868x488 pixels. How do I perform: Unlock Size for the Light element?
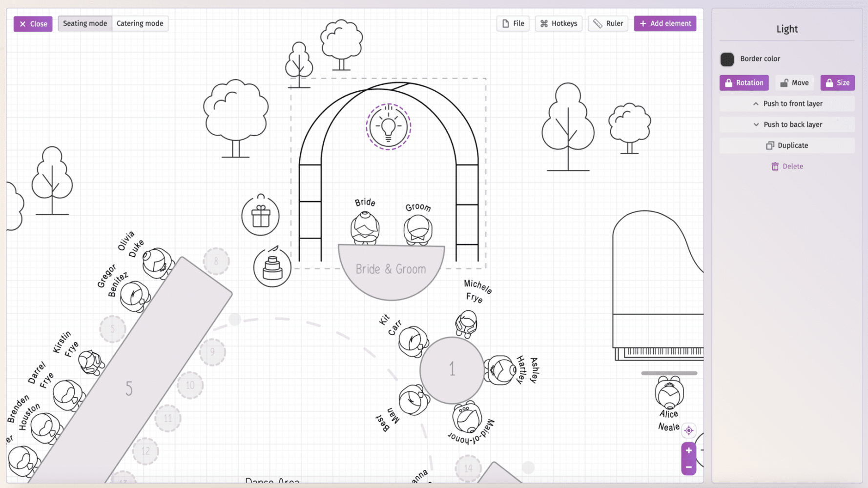(837, 82)
